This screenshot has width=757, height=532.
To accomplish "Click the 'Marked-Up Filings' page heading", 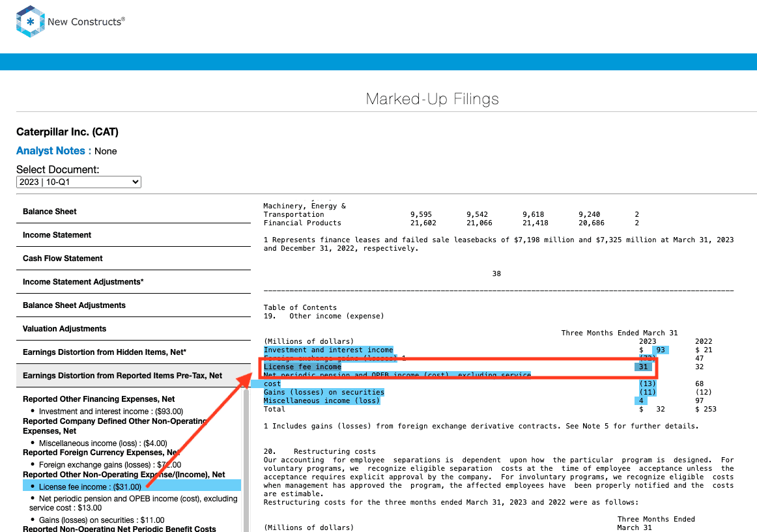I will pyautogui.click(x=432, y=99).
